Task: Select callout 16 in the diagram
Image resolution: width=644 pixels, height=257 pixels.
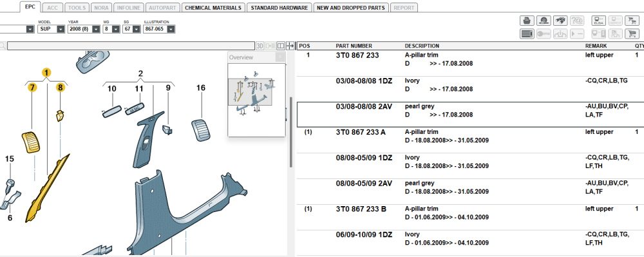Action: [200, 88]
